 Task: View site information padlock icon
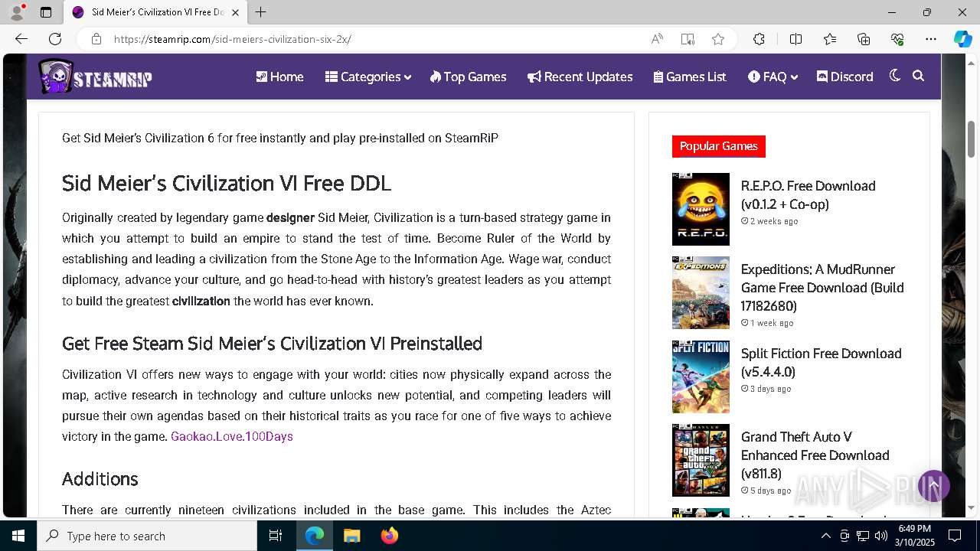pos(96,39)
